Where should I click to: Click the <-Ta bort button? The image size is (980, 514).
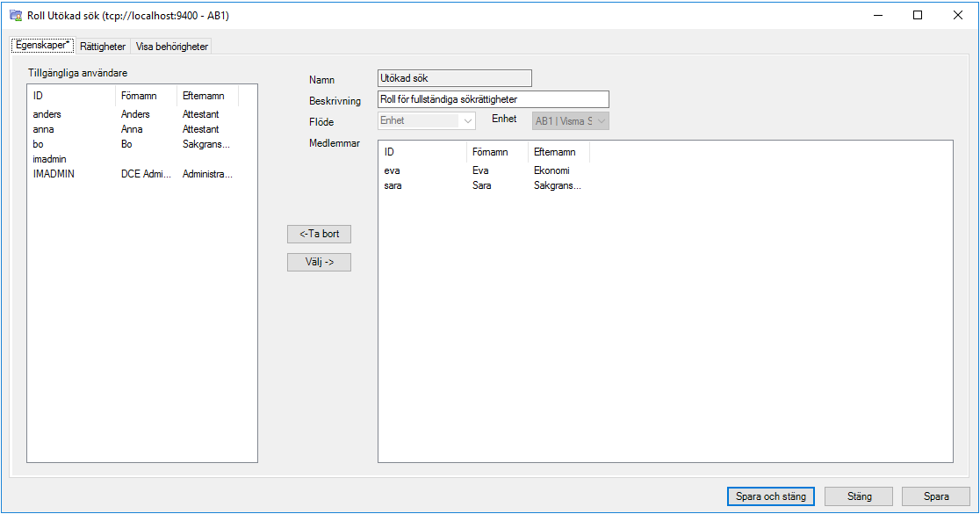(318, 234)
